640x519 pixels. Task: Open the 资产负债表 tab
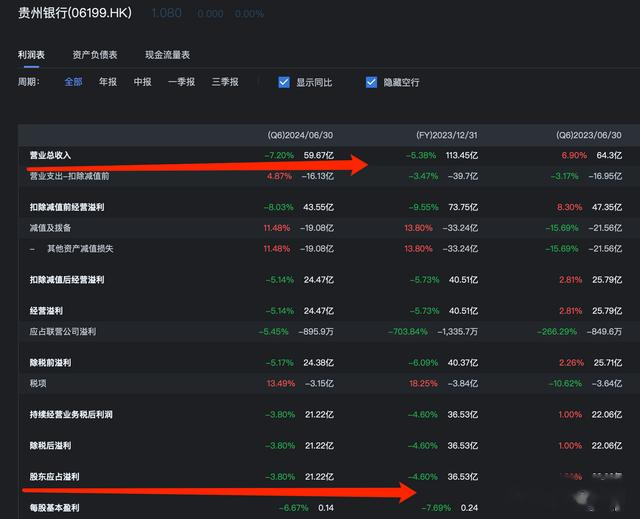[x=95, y=54]
